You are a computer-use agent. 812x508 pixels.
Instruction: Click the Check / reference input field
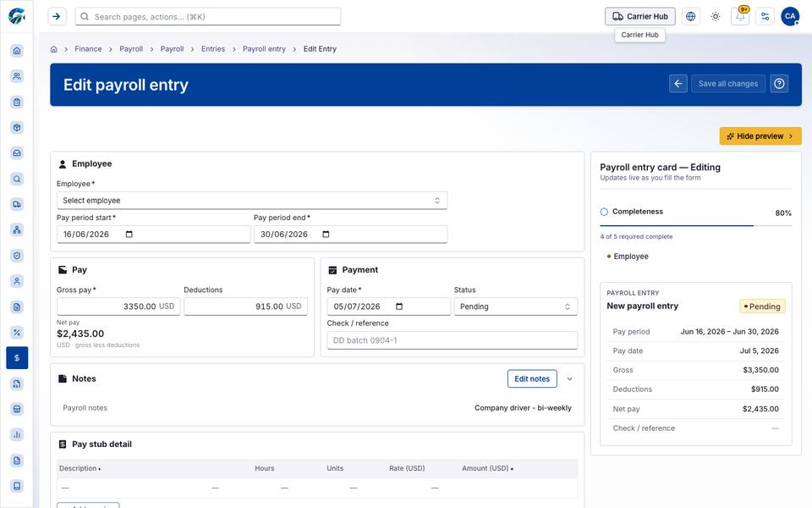452,340
